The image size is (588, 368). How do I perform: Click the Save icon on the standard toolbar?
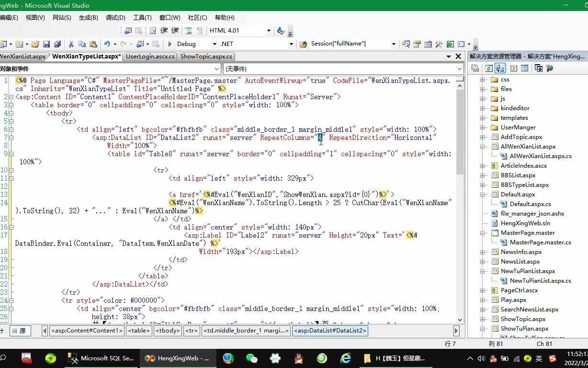[45, 44]
